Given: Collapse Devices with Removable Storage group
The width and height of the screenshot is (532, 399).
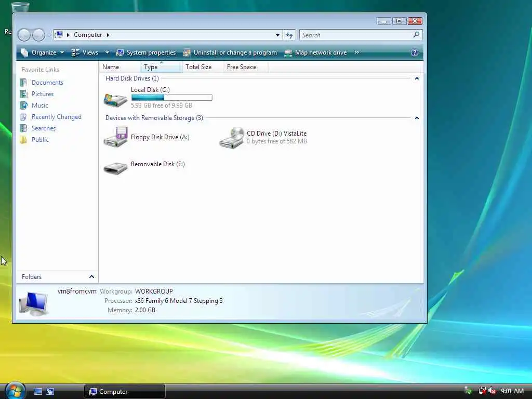Looking at the screenshot, I should pyautogui.click(x=417, y=118).
